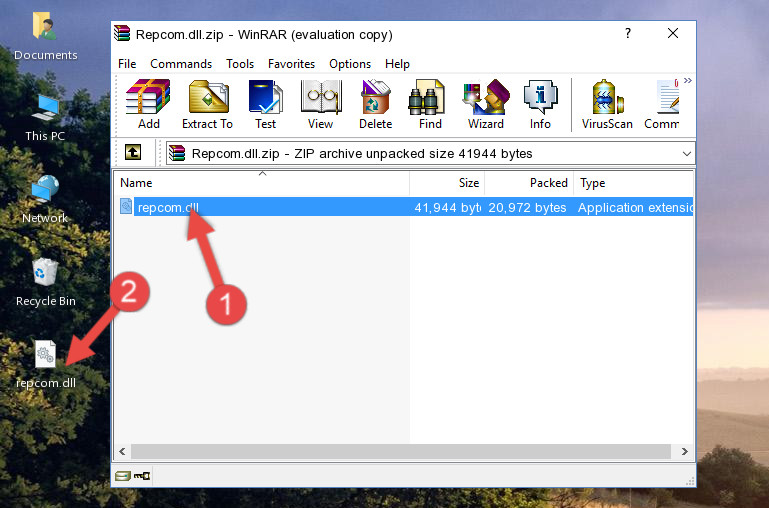This screenshot has height=508, width=769.
Task: Click the horizontal scrollbar right arrow
Action: coord(685,451)
